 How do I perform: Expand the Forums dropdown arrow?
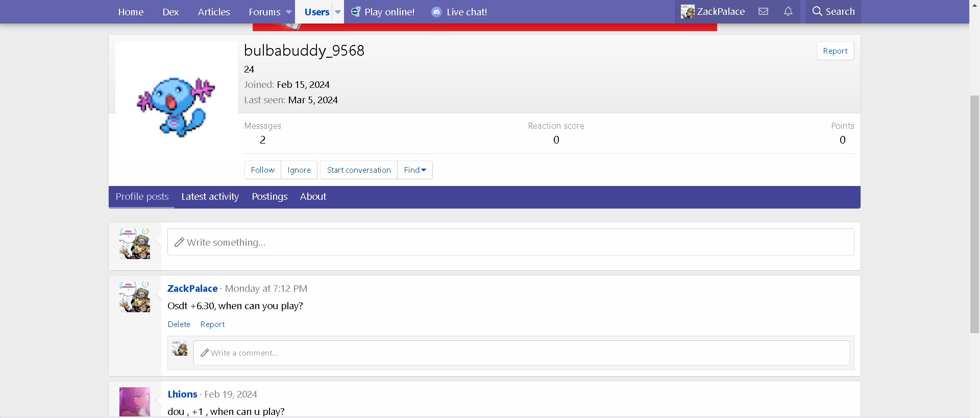coord(288,12)
